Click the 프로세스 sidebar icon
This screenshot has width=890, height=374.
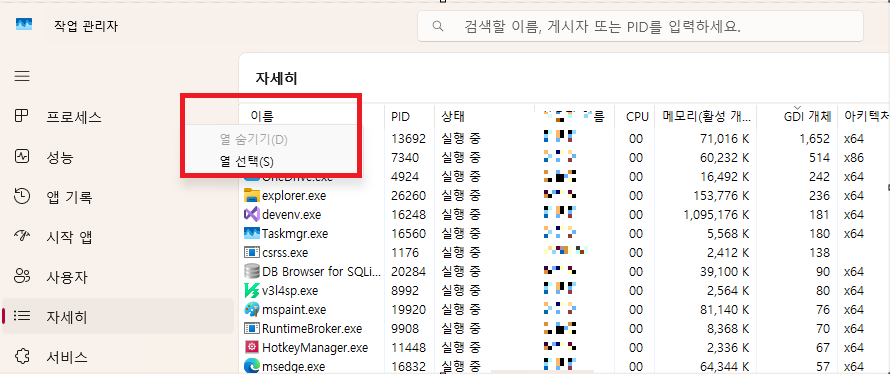coord(21,116)
